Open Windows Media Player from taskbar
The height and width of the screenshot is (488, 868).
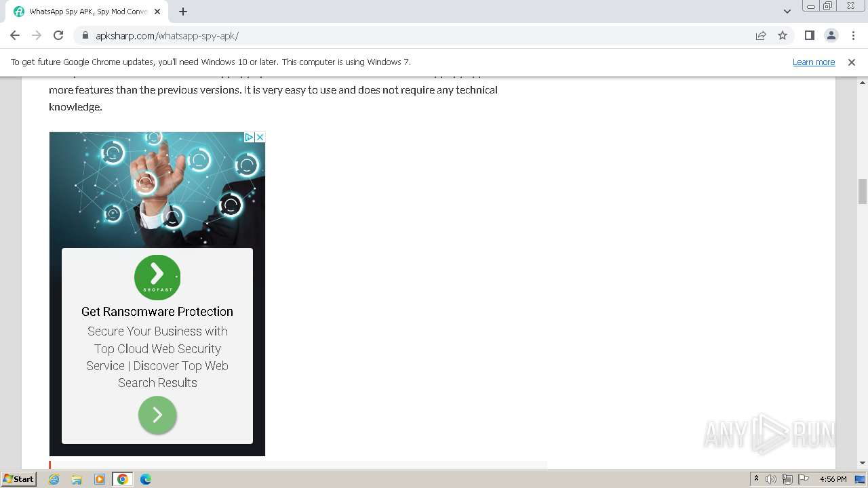pos(100,479)
